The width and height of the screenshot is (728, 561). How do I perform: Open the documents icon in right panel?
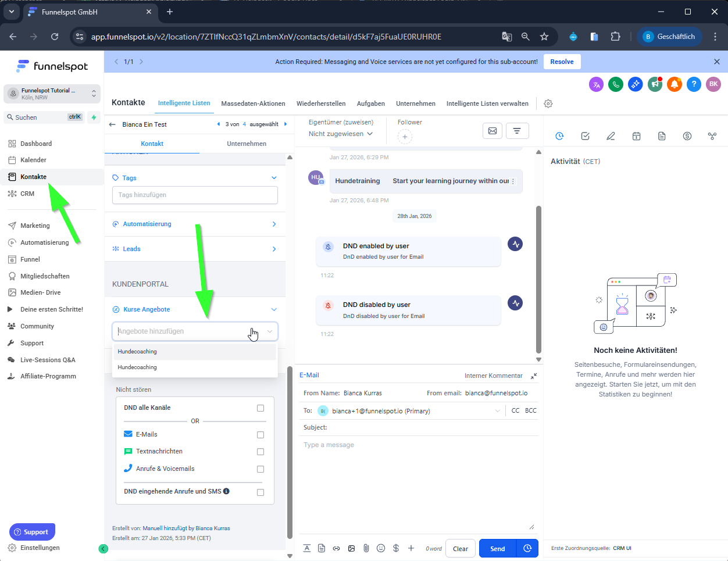point(662,136)
